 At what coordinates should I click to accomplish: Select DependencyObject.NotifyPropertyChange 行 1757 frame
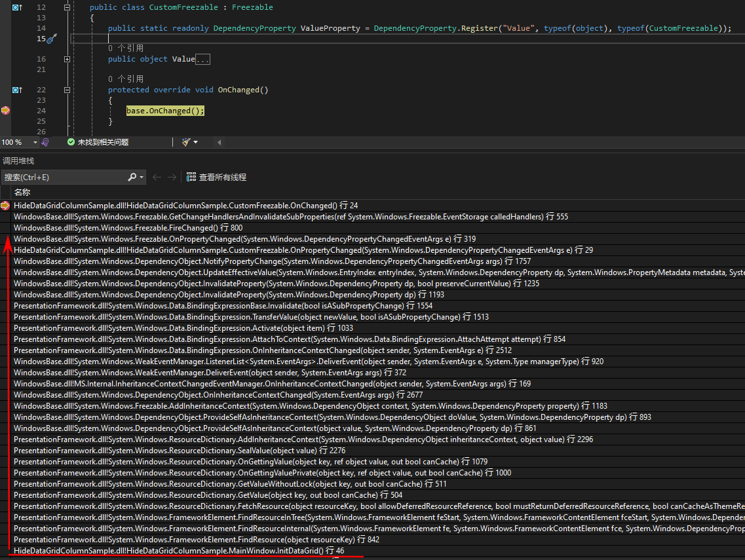pyautogui.click(x=272, y=261)
